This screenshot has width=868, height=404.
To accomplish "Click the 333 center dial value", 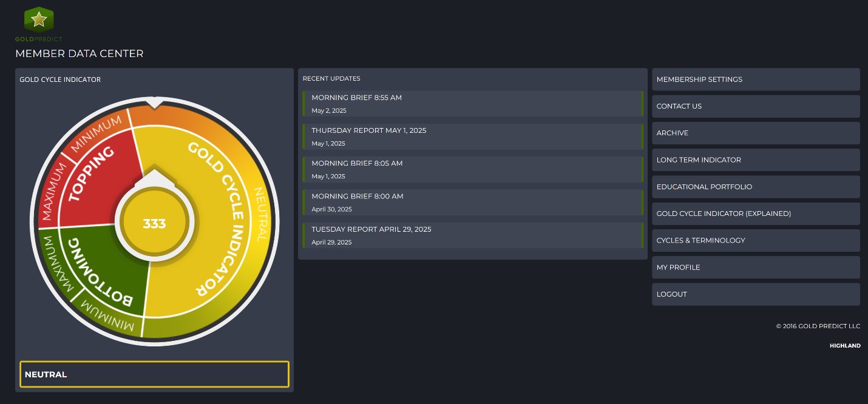I will coord(154,224).
